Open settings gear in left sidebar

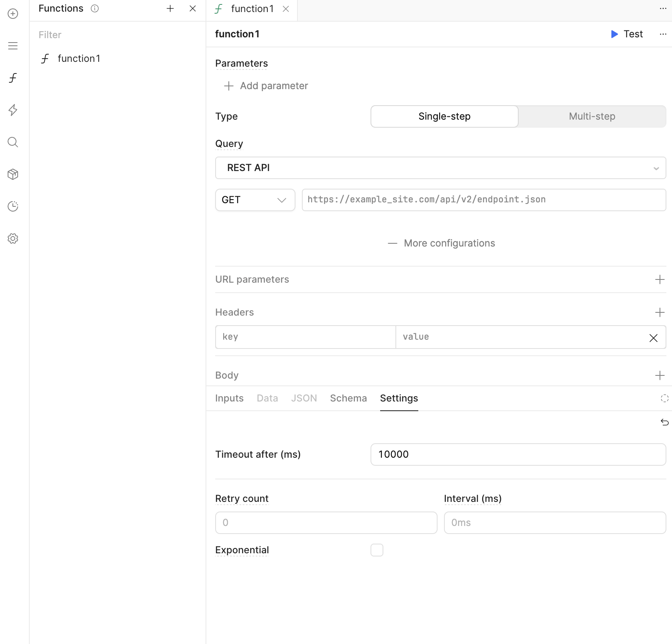coord(13,238)
